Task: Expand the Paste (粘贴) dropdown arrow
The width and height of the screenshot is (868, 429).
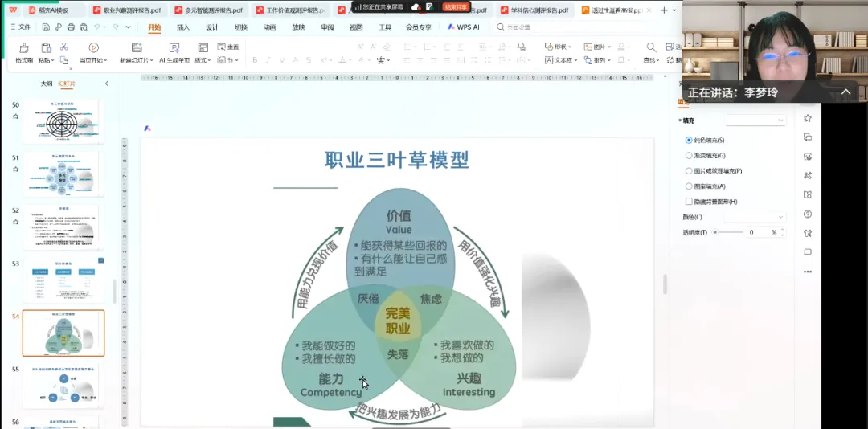Action: (52, 60)
